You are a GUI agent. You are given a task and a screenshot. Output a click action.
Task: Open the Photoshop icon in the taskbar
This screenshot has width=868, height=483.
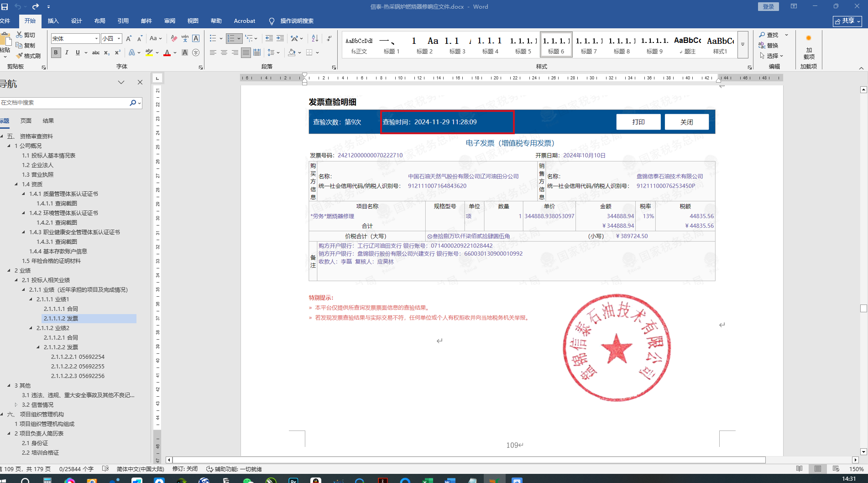pos(293,480)
